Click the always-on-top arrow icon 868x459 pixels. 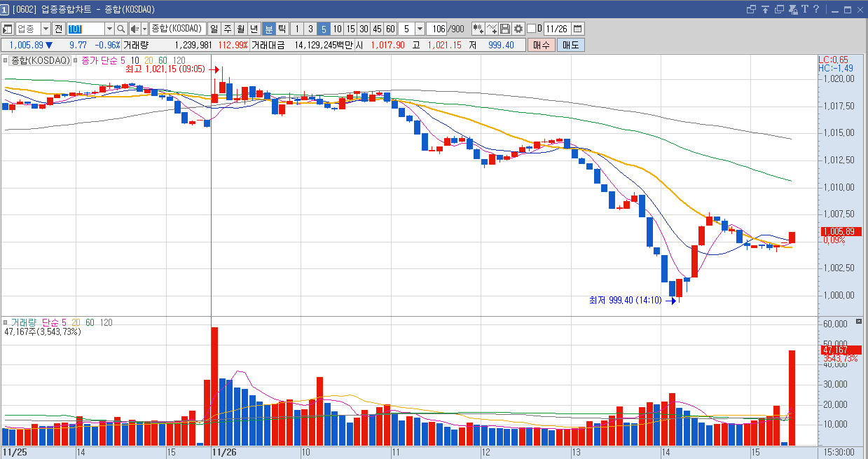click(766, 9)
